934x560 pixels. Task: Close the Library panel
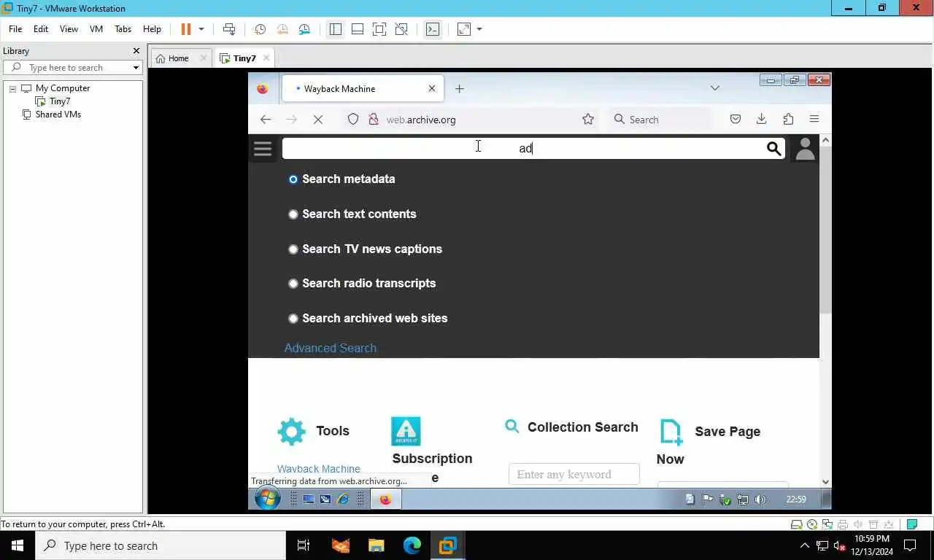point(136,51)
